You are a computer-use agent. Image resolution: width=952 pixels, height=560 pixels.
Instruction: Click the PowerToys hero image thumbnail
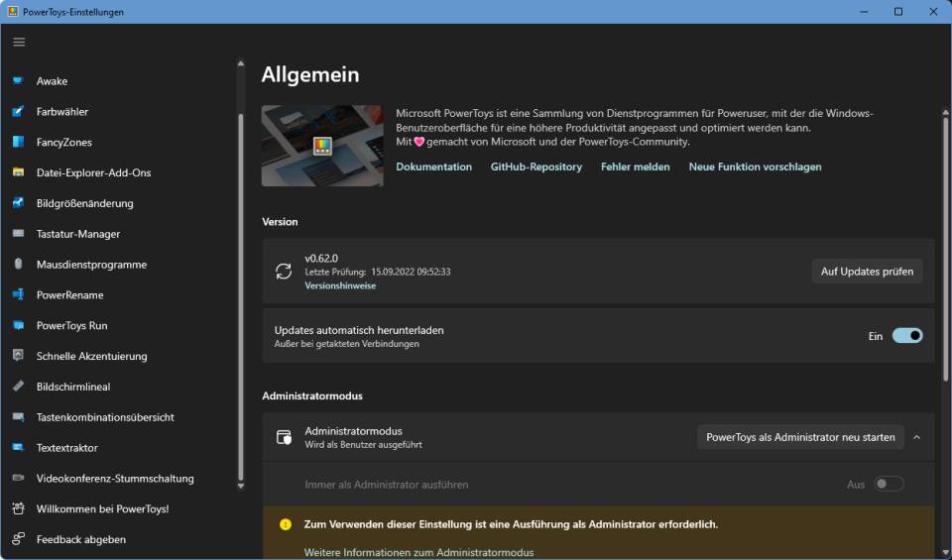click(322, 146)
